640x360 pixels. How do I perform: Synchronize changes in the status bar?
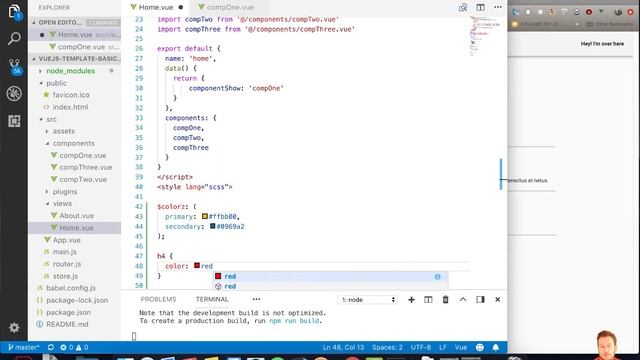tap(51, 347)
